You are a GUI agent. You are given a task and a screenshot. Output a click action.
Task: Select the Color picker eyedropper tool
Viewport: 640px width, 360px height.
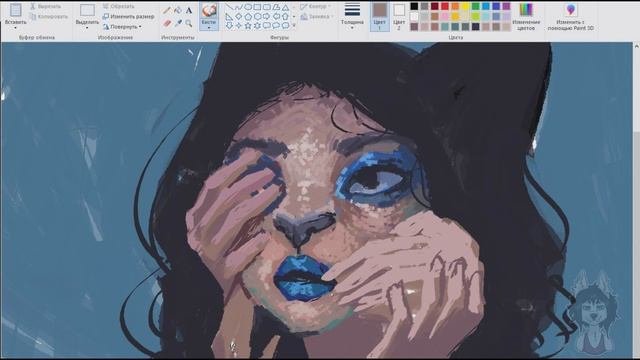(178, 24)
